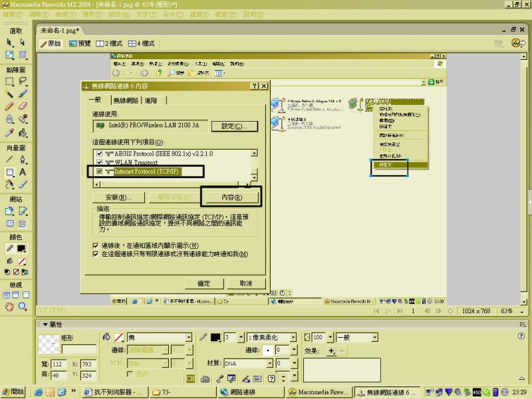Select the Text tool

[x=23, y=172]
